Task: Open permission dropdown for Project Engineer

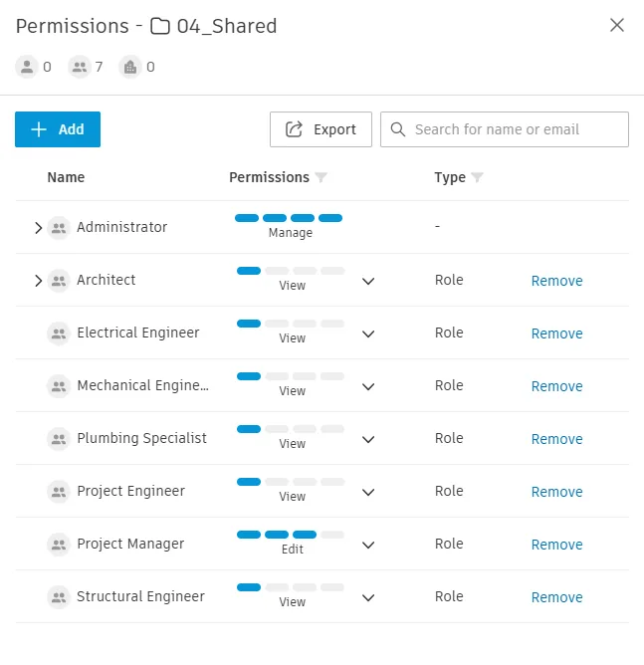Action: click(368, 492)
